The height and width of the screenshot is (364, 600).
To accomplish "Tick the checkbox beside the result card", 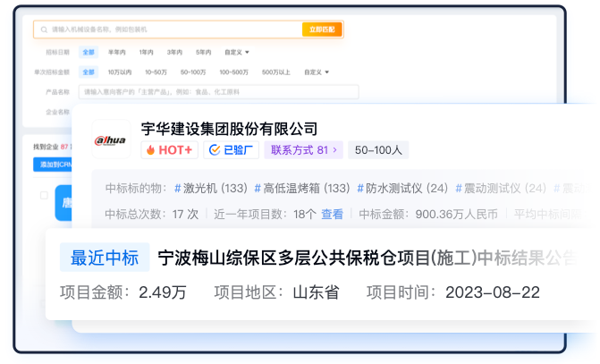I will 44,195.
